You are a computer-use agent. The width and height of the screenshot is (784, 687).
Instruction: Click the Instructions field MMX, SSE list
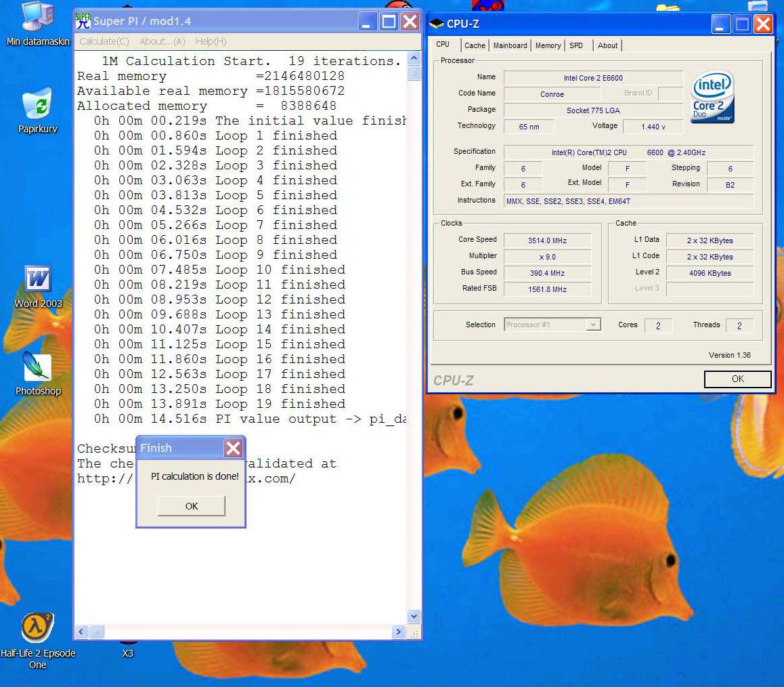pyautogui.click(x=628, y=201)
